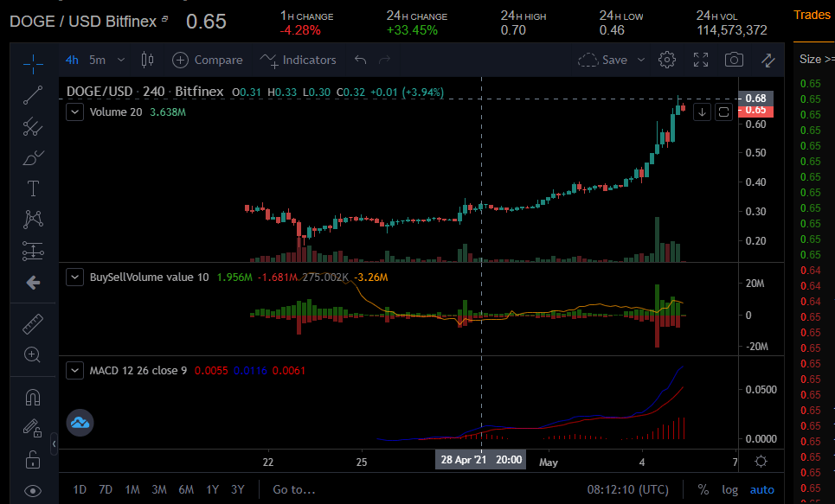Click the down arrow pane button
This screenshot has width=835, height=504.
(x=702, y=112)
